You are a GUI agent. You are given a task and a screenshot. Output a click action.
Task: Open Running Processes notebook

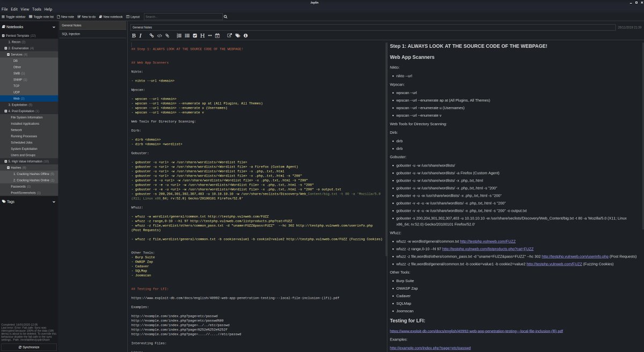click(x=29, y=136)
